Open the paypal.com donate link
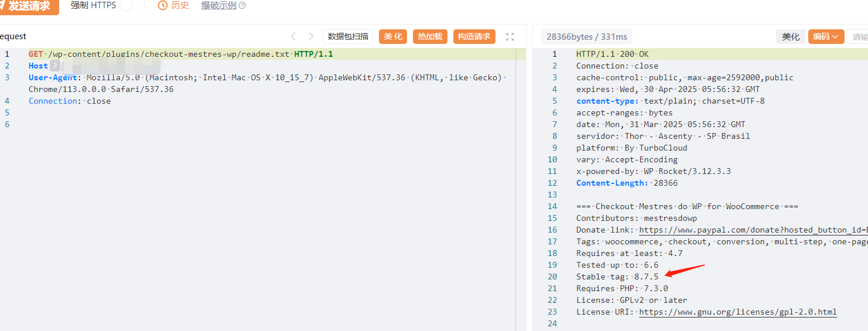 point(753,230)
